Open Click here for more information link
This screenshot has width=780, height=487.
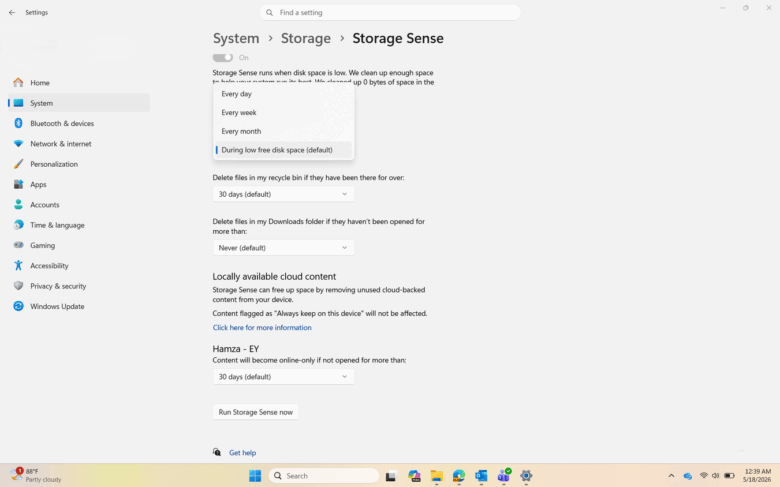point(262,327)
